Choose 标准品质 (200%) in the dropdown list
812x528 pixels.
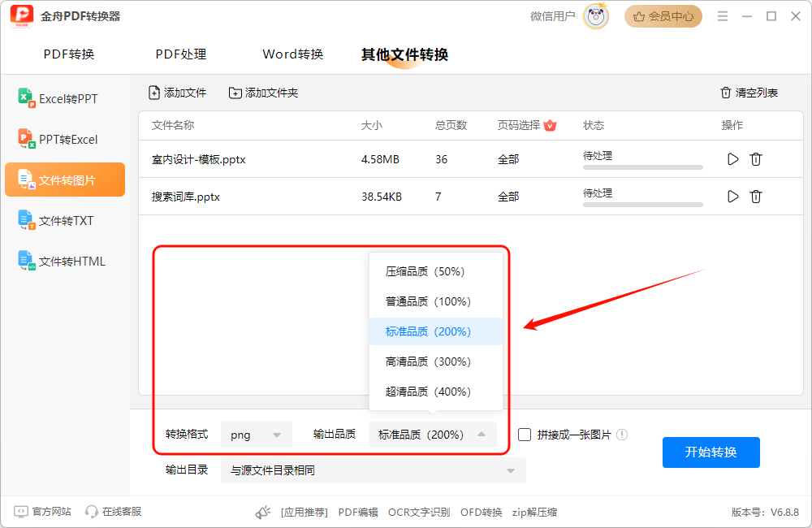pos(435,331)
